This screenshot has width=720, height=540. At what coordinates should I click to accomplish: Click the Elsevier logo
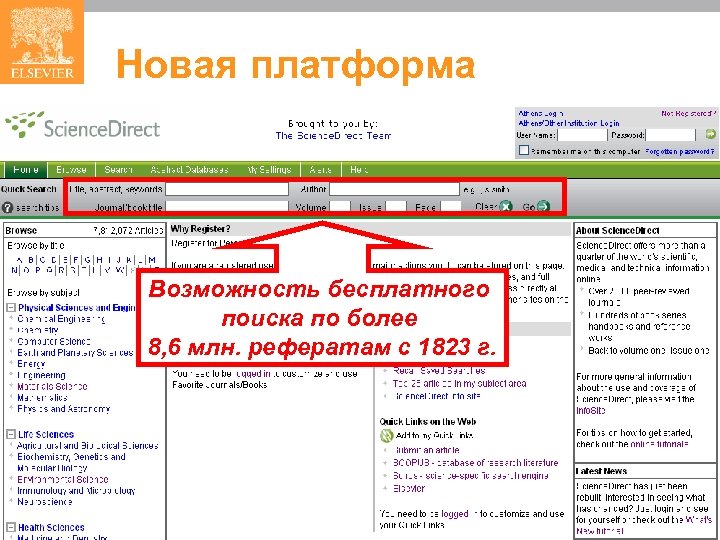click(42, 42)
